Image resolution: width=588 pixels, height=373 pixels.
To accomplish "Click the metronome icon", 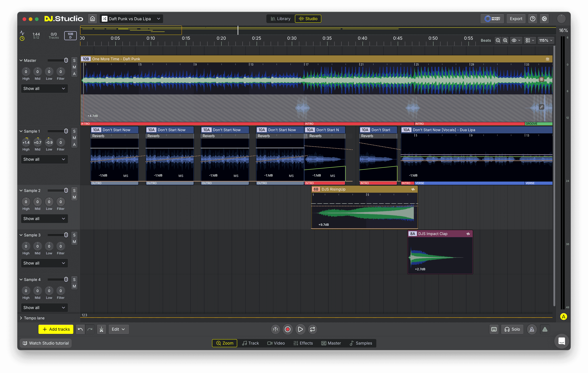I will click(532, 329).
